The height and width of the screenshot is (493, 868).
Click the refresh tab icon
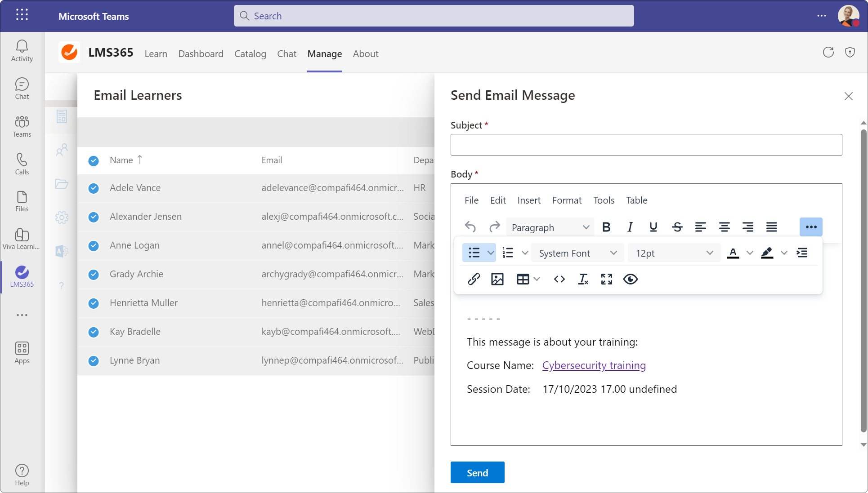click(x=828, y=53)
